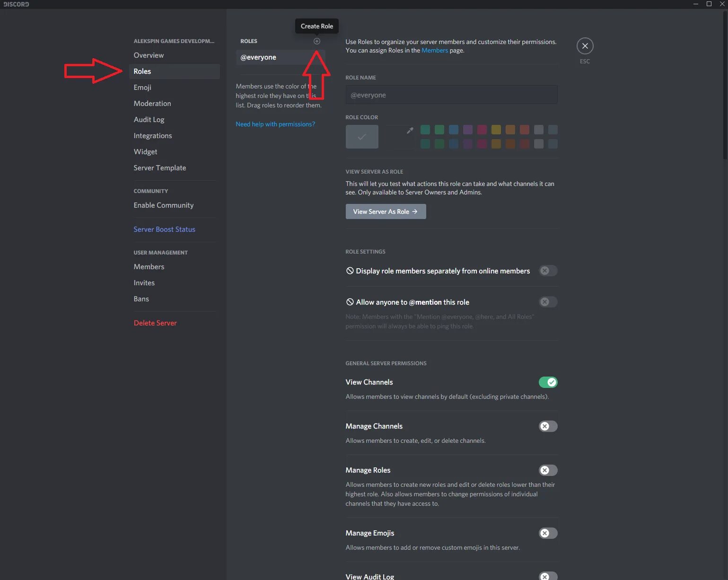Open the Overview settings page

point(174,55)
